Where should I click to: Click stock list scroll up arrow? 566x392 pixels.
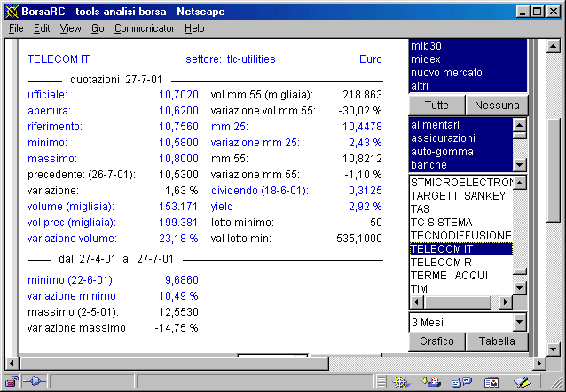click(520, 183)
